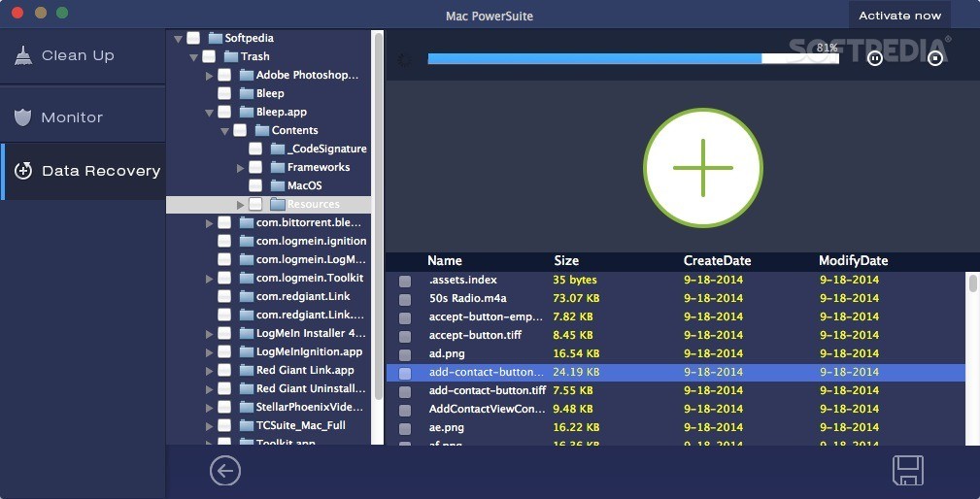Check the box next to ad.png
Screen dimensions: 980x499
[x=405, y=354]
